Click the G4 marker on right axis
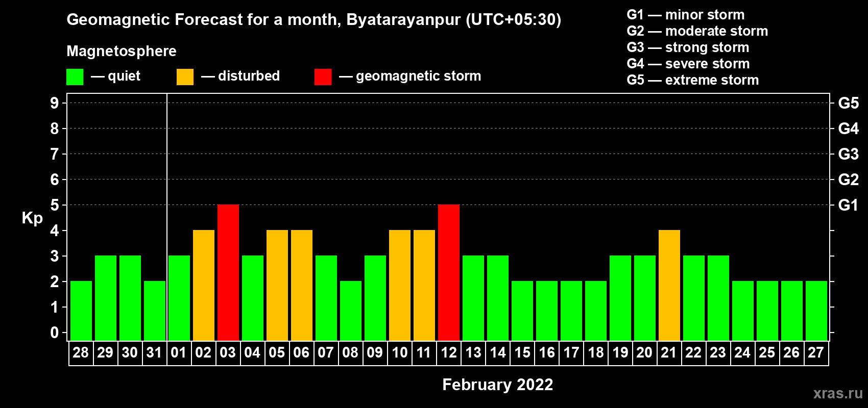Image resolution: width=868 pixels, height=408 pixels. tap(848, 129)
